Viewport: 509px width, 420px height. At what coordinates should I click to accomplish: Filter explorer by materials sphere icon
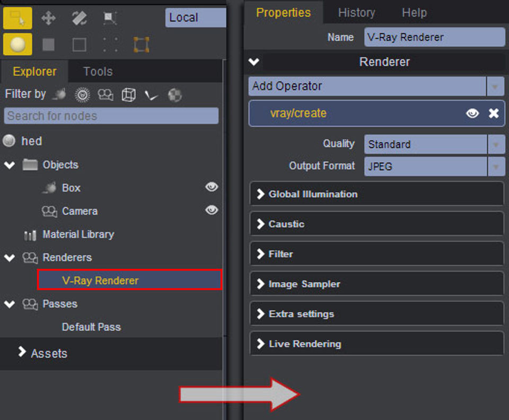(x=174, y=95)
